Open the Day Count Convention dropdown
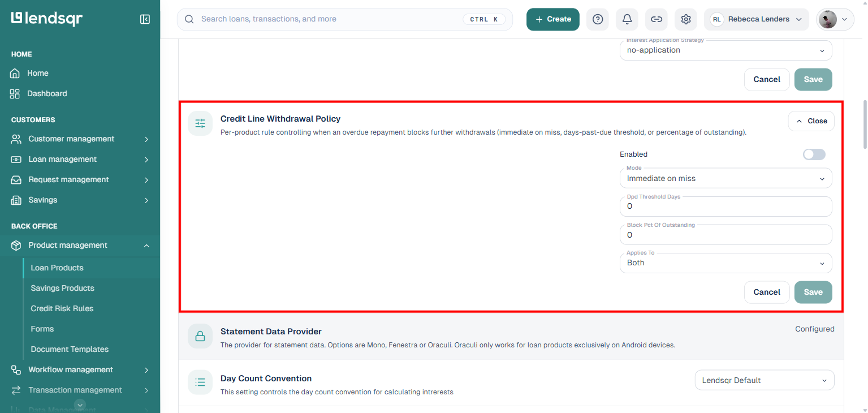Screen dimensions: 868x413 (765, 380)
